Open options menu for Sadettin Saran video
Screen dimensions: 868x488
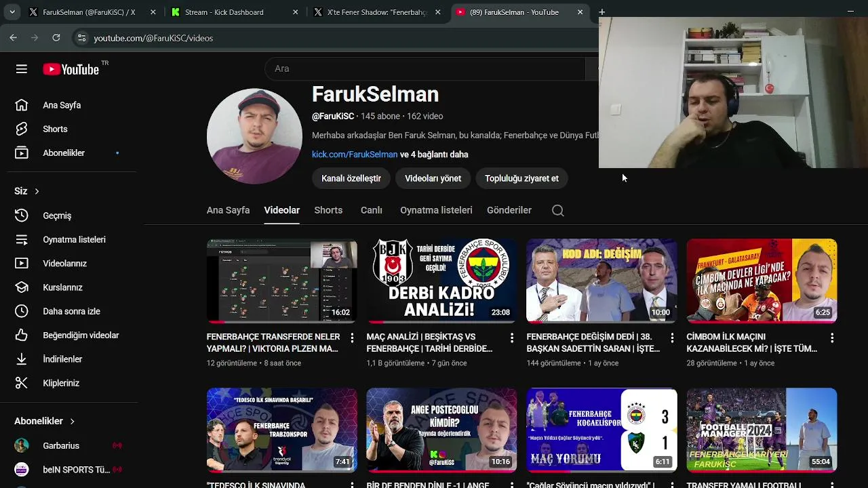pos(672,338)
